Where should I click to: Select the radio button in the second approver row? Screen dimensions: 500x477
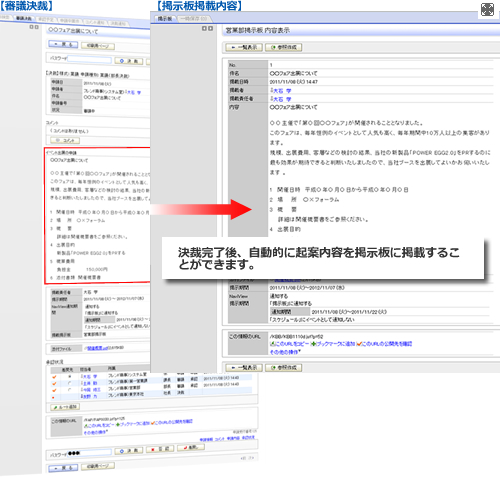coord(70,383)
